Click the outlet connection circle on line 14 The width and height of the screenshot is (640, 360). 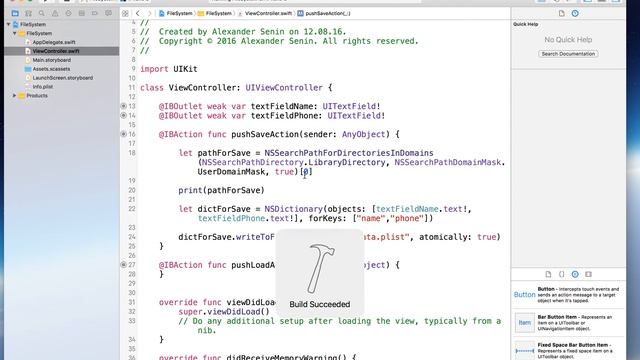click(x=123, y=116)
